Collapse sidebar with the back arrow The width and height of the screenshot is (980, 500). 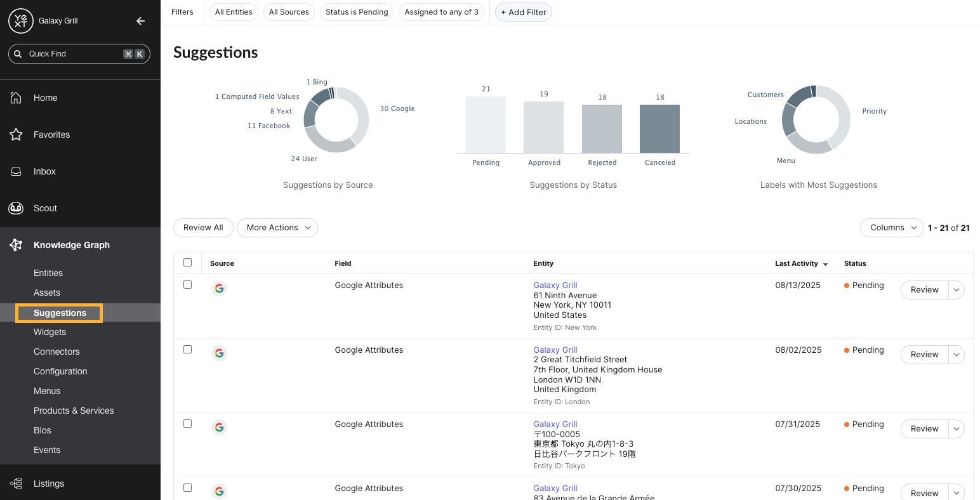(x=141, y=21)
